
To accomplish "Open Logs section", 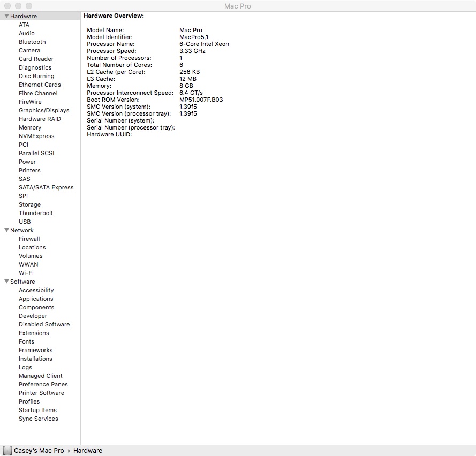I will [25, 367].
